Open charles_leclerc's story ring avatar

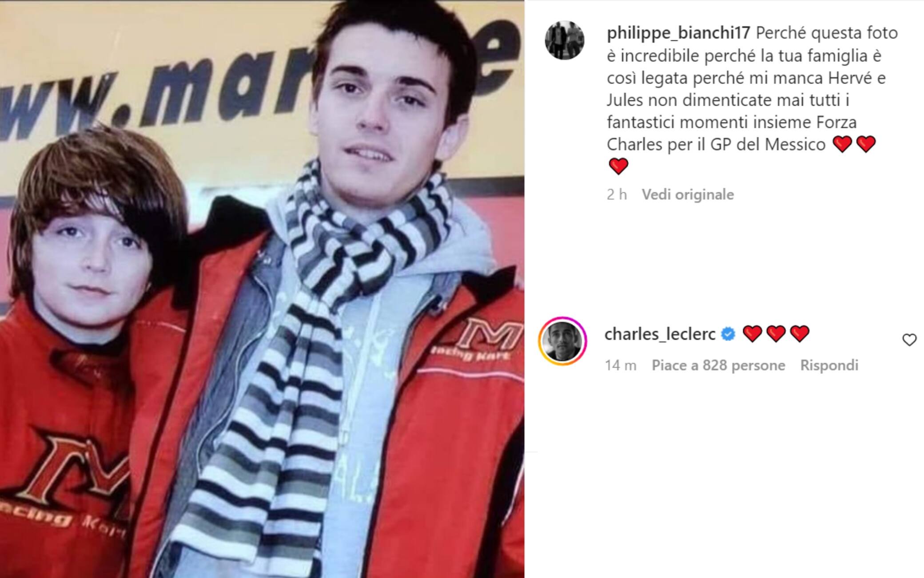(563, 340)
